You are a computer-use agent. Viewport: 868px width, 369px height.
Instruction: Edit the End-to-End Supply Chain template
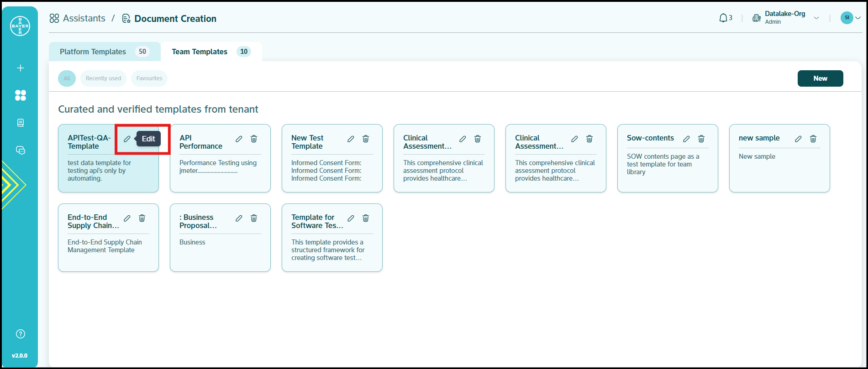click(x=127, y=218)
